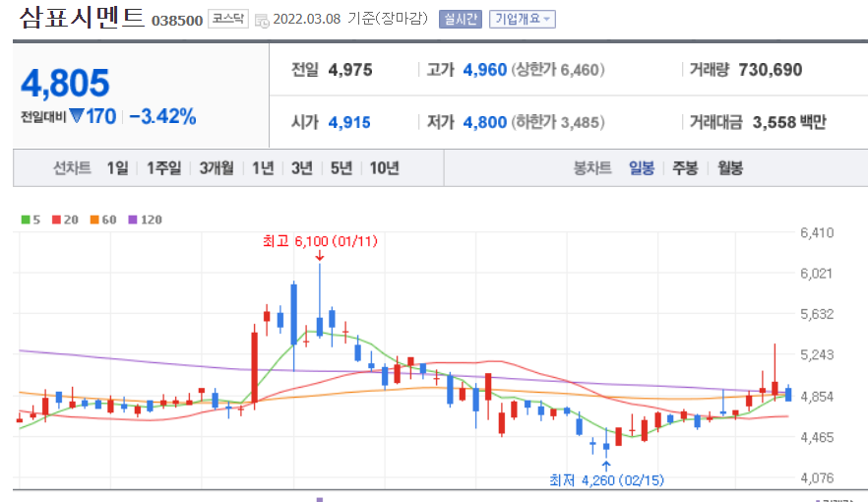Click the 고가 value 4,960
This screenshot has height=502, width=868.
click(485, 70)
